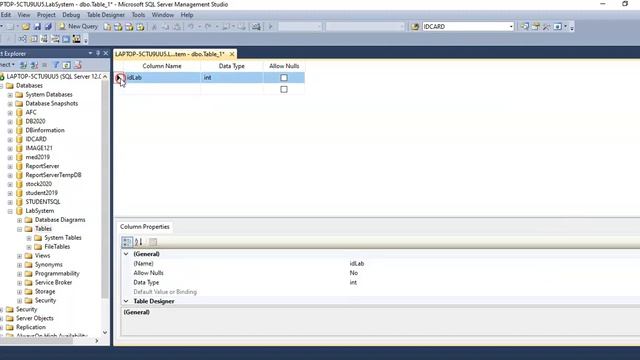Collapse the Table Designer properties section
The width and height of the screenshot is (640, 360).
(x=126, y=301)
